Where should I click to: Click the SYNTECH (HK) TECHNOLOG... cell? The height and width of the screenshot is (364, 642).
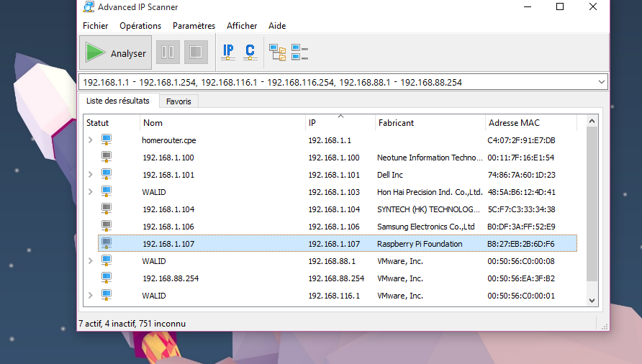(x=428, y=209)
